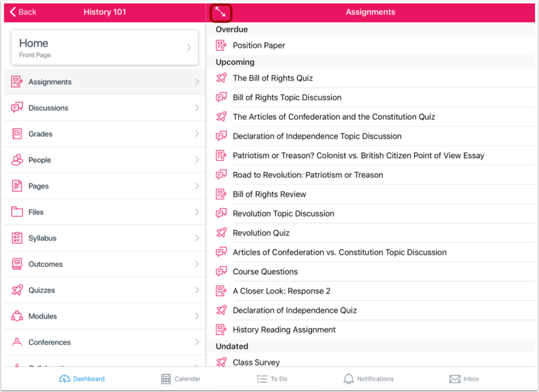This screenshot has height=392, width=539.
Task: Switch to the Calendar tab
Action: point(181,379)
